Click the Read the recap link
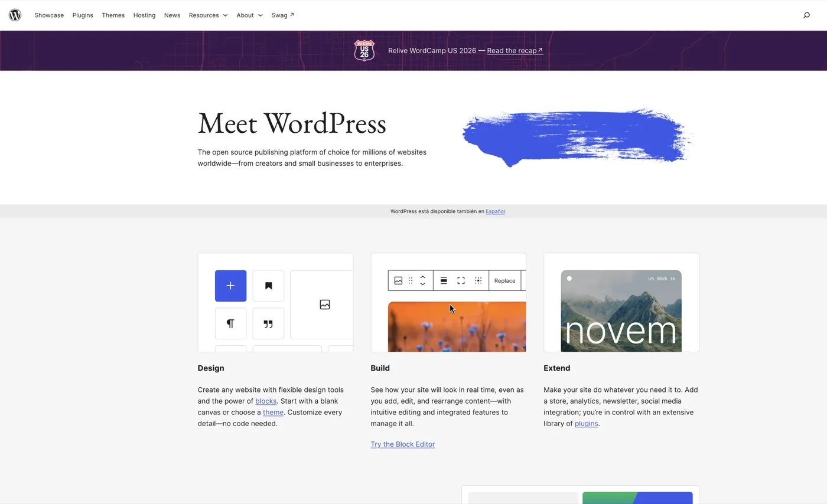The image size is (827, 504). click(x=515, y=51)
